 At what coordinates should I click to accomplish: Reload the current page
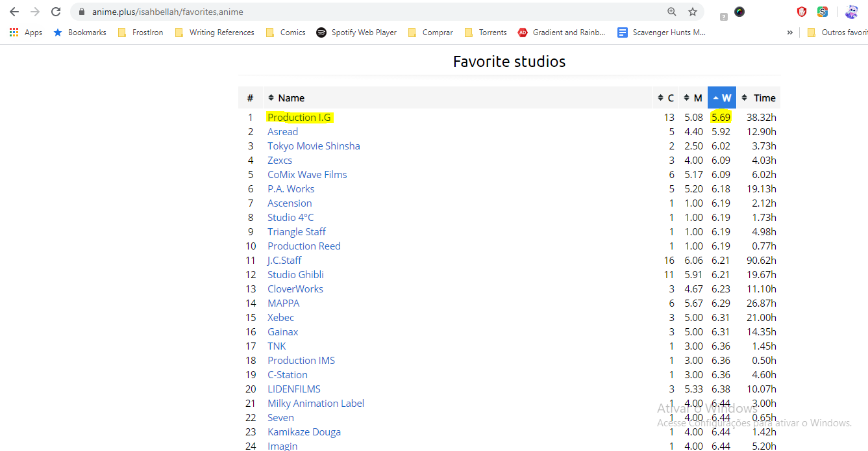[56, 12]
